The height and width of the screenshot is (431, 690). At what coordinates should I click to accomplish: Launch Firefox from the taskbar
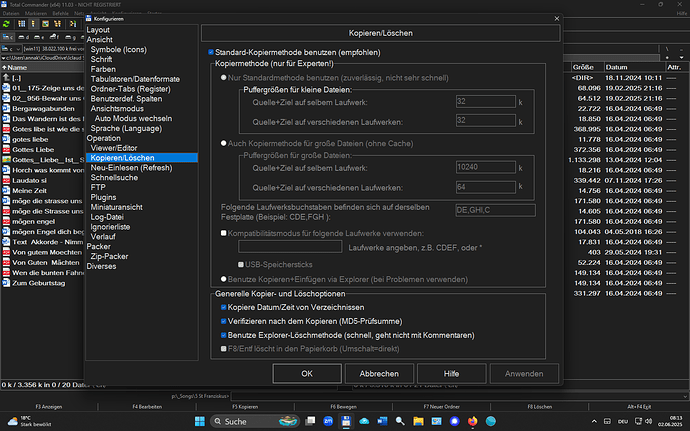pos(473,421)
